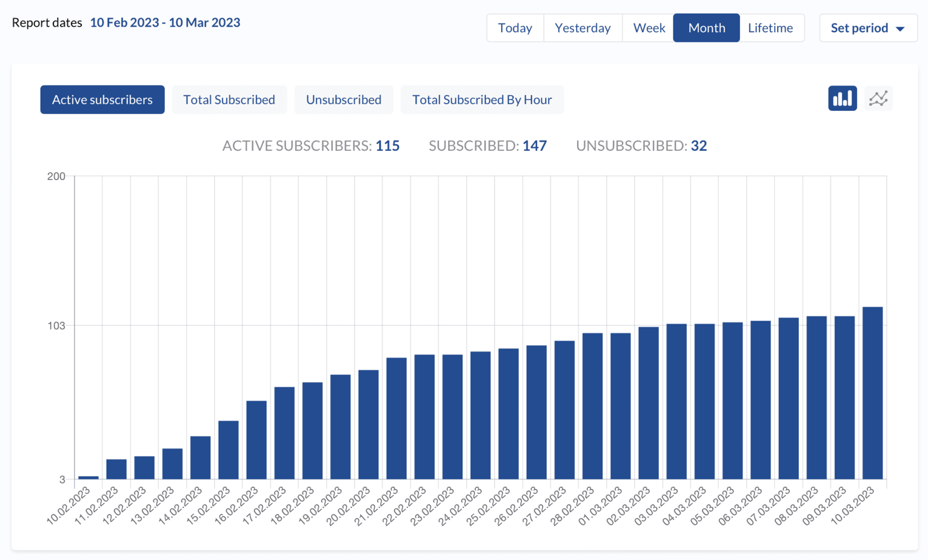Click the Set period caret arrow
Viewport: 928px width, 560px height.
pyautogui.click(x=900, y=29)
